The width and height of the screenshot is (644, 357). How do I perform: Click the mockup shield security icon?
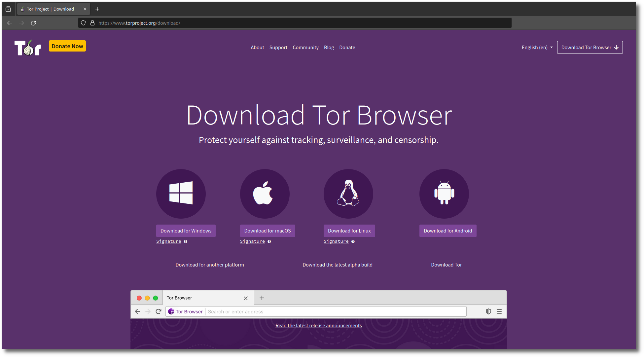(488, 311)
